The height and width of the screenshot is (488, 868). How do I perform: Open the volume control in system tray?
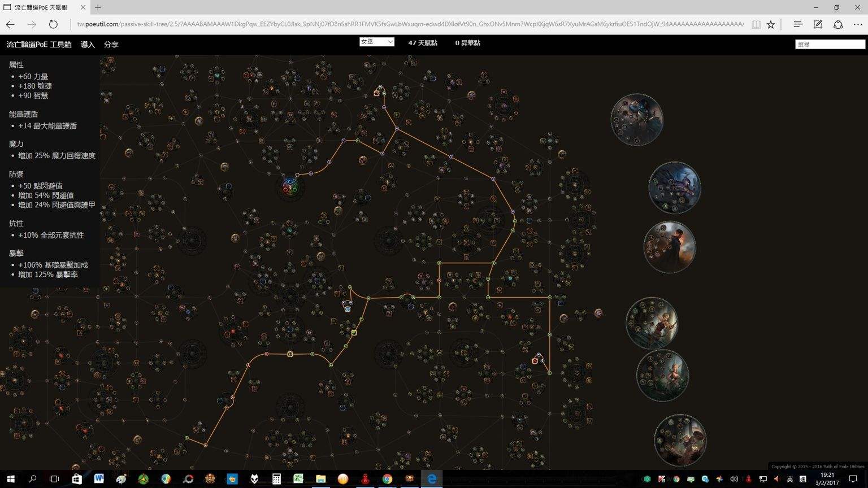734,479
